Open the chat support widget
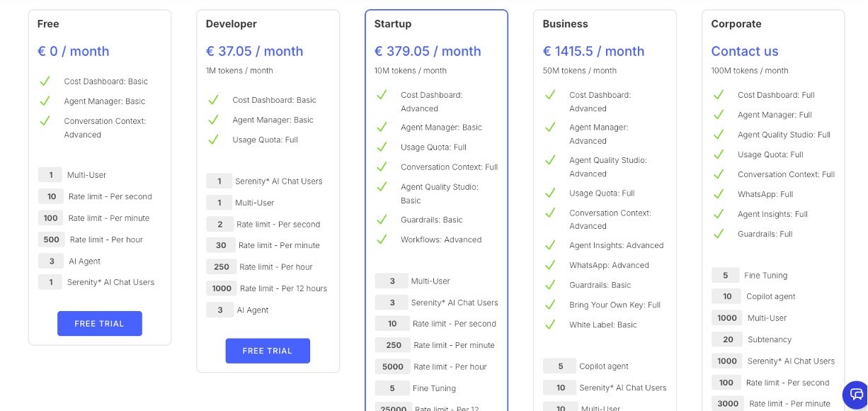Screen dimensions: 868x411 (x=856, y=395)
